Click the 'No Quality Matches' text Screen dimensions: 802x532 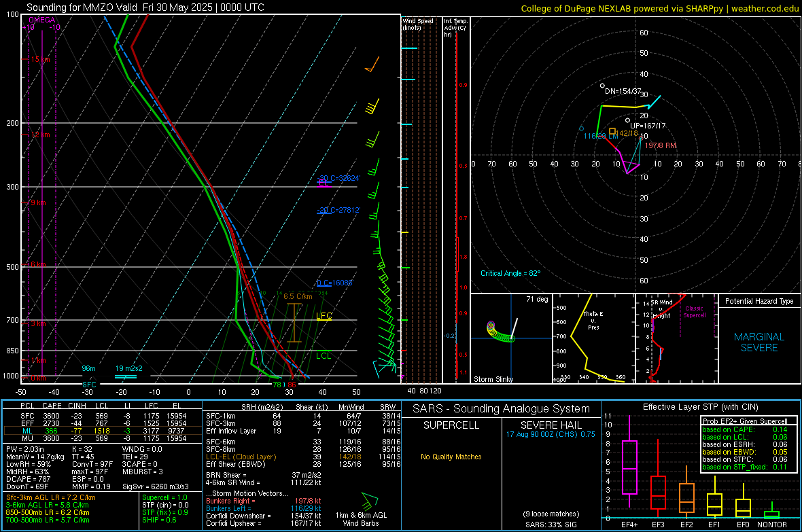click(451, 457)
